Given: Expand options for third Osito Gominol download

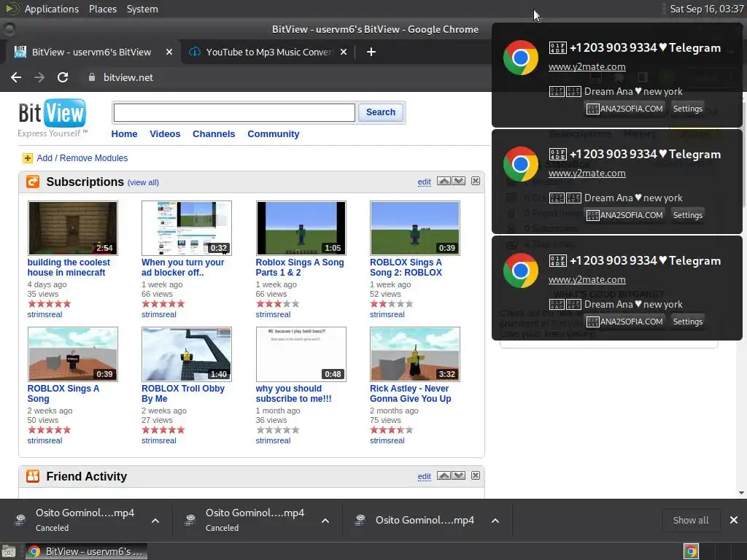Looking at the screenshot, I should [x=495, y=521].
